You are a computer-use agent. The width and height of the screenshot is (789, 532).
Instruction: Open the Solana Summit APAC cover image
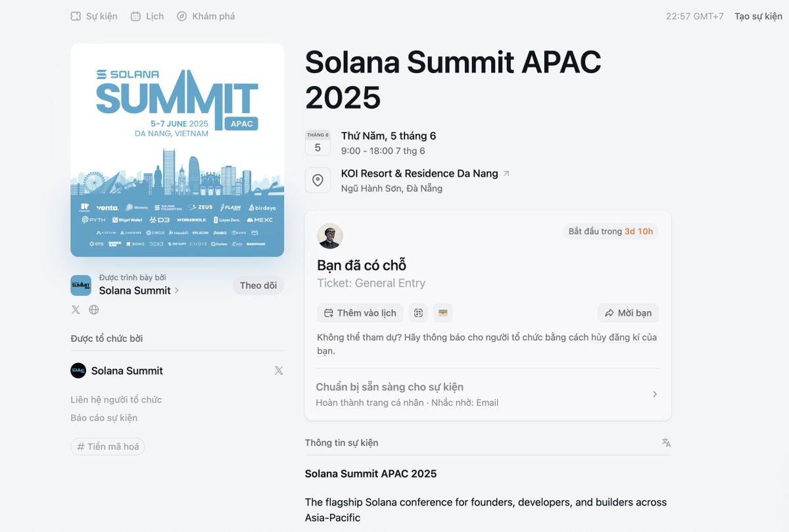(178, 150)
